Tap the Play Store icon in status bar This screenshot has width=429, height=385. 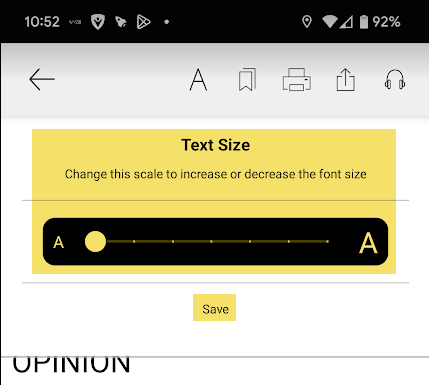[x=143, y=22]
